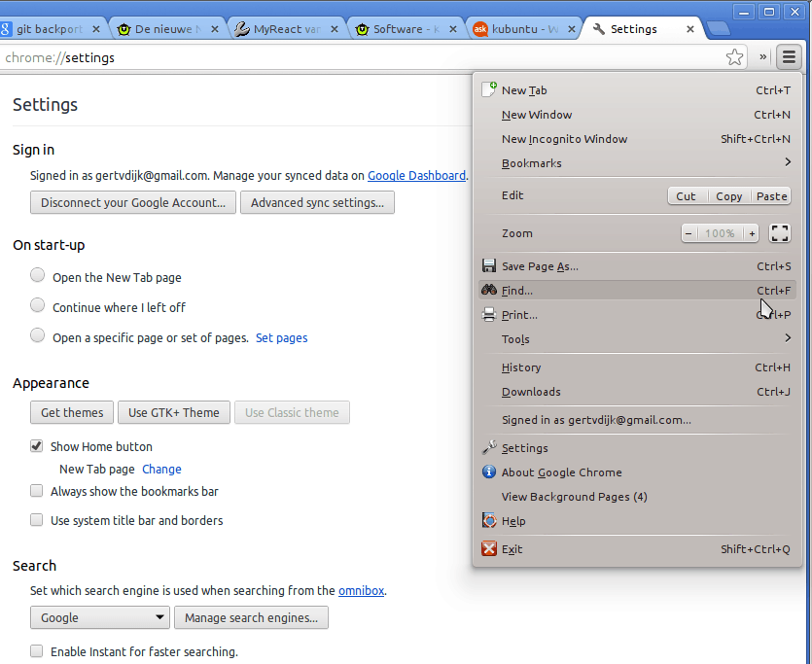
Task: Click the printer icon beside Print
Action: [489, 315]
